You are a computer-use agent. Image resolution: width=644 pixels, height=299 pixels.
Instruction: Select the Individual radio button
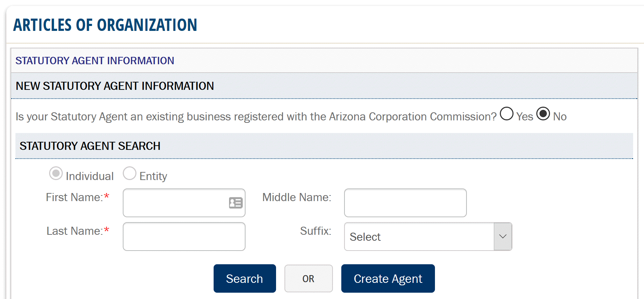56,173
